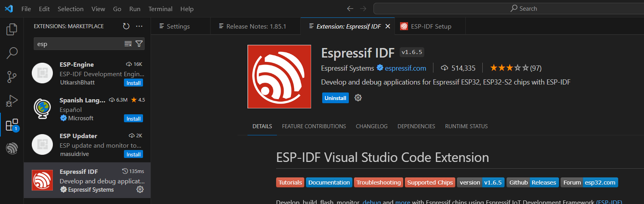
Task: Select the Feature Contributions tab
Action: (314, 126)
